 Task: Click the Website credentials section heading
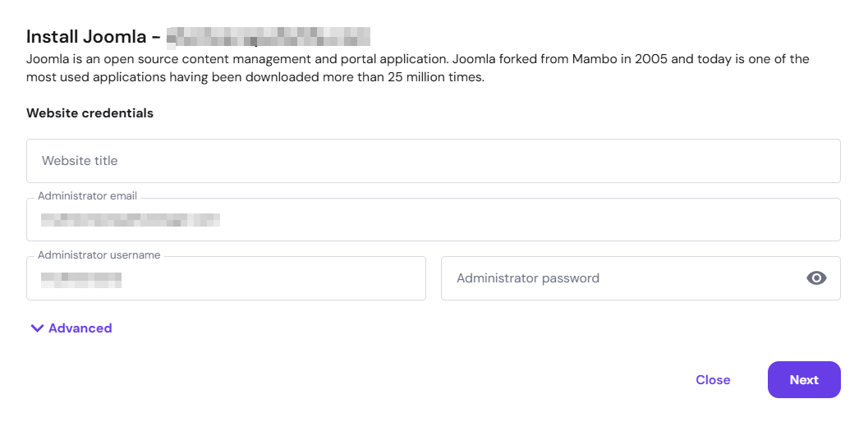[90, 112]
